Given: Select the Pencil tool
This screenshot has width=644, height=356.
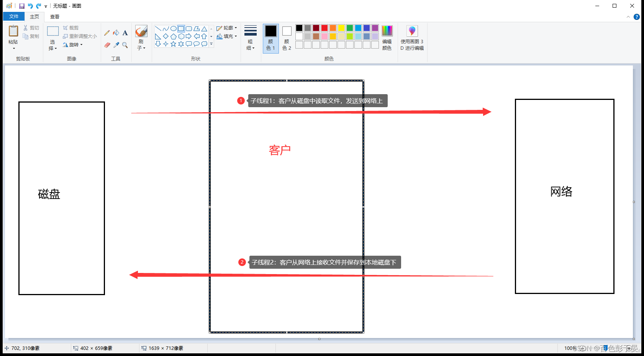Looking at the screenshot, I should [107, 33].
